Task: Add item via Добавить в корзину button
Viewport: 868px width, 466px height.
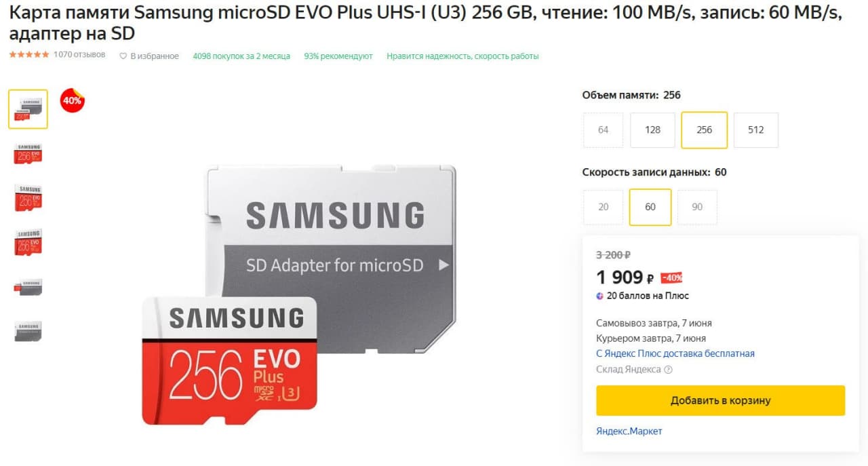Action: coord(721,400)
